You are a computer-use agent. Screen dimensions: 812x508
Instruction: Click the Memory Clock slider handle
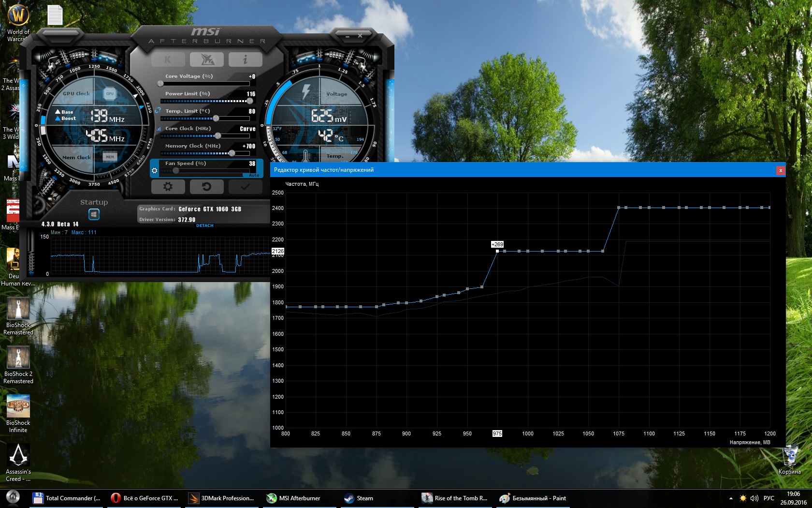232,153
